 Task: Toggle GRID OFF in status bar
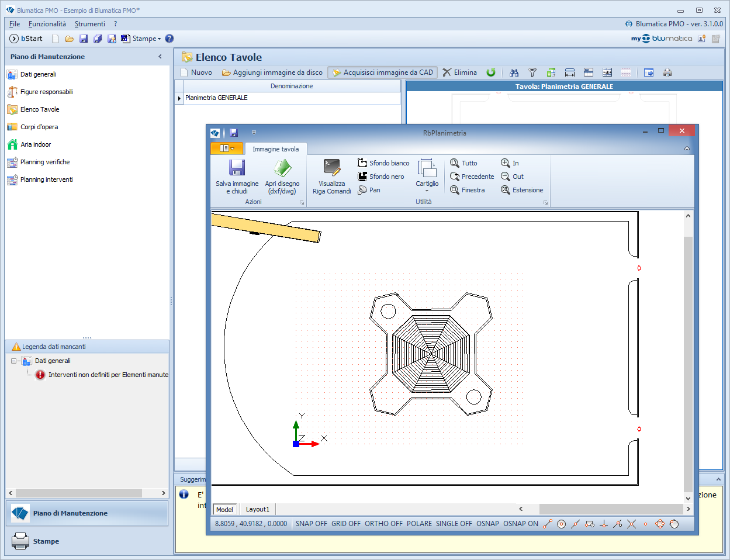[x=346, y=524]
